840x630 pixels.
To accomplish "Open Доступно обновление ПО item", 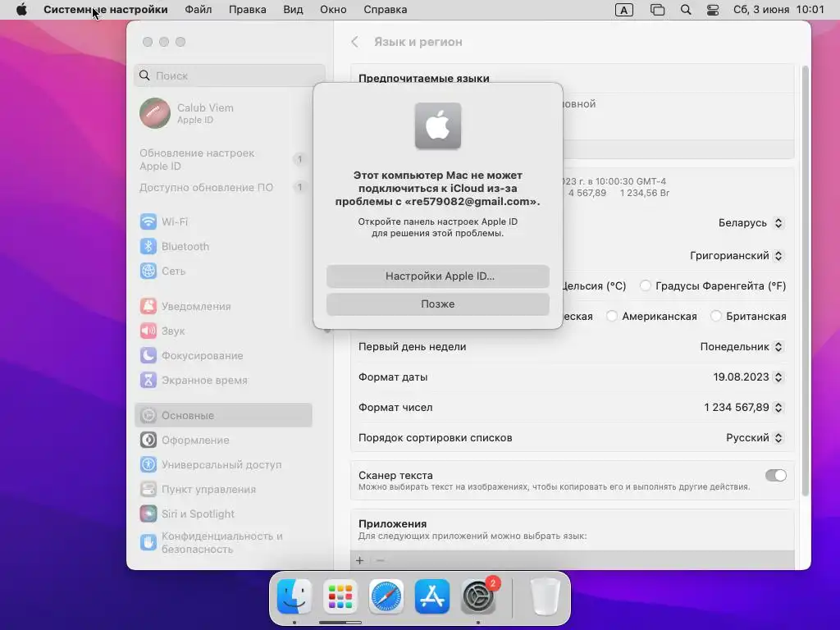I will pyautogui.click(x=223, y=188).
